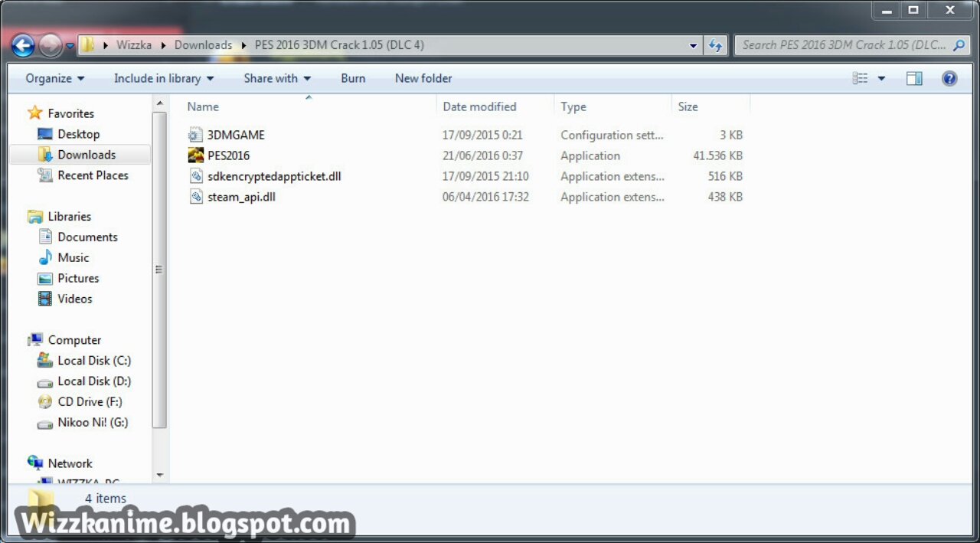Click the Back navigation arrow

click(x=23, y=46)
